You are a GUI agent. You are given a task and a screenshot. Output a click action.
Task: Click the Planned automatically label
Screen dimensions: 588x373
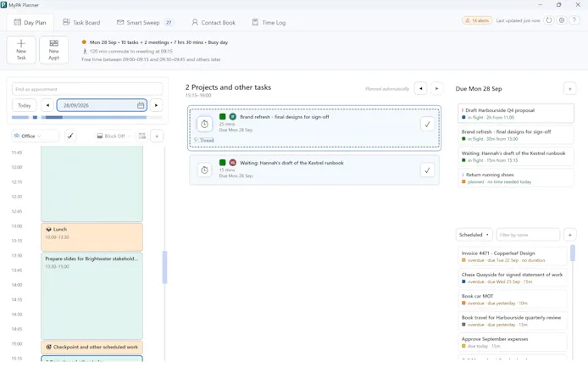387,89
